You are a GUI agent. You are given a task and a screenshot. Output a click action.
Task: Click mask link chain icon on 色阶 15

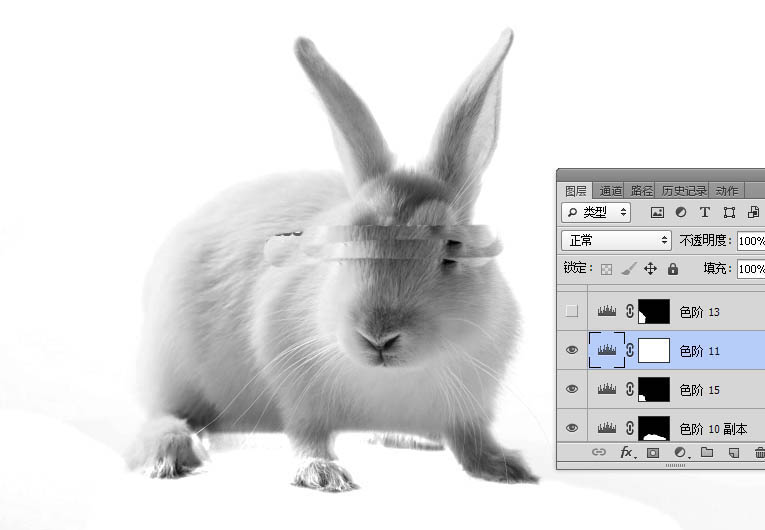(x=630, y=389)
